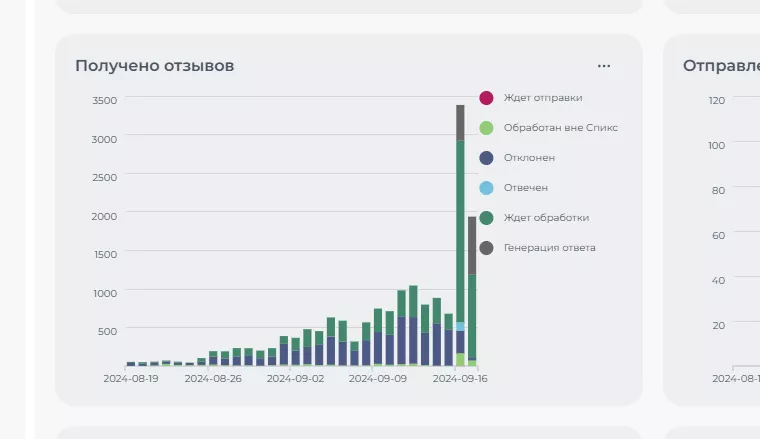Hide the Отклонен series via its label
Viewport: 760px width, 439px height.
point(529,158)
